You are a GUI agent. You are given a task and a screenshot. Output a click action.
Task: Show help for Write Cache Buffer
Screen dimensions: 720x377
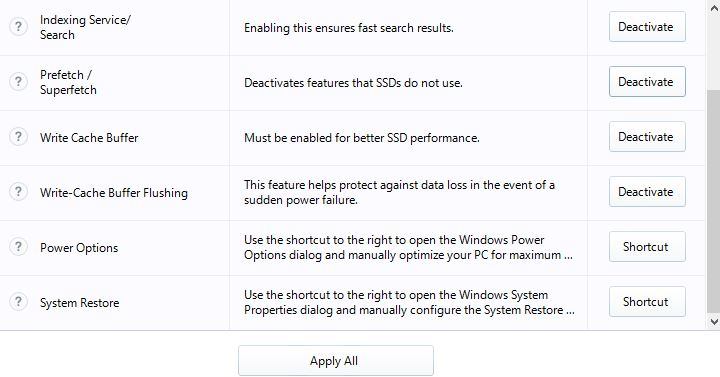[18, 137]
